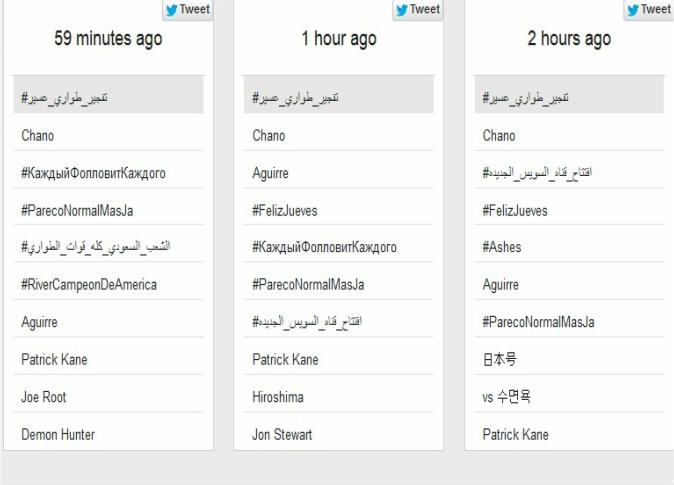Select Aguirre in 1 hour column
The height and width of the screenshot is (485, 674).
coord(270,173)
